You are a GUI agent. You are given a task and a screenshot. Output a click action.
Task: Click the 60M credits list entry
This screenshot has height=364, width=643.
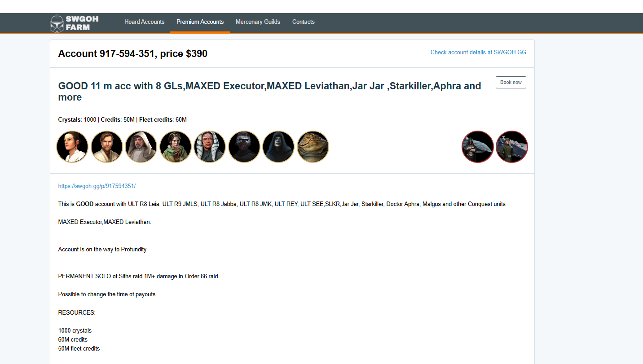[73, 340]
